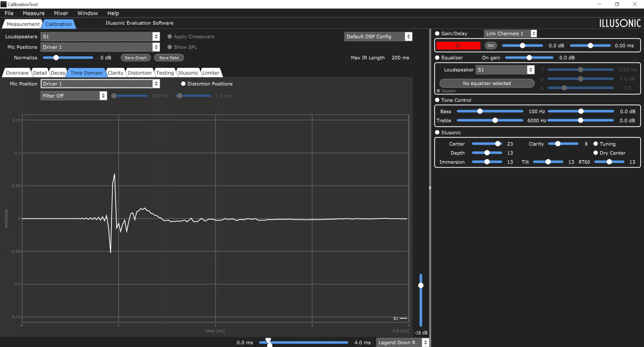
Task: Open the Equalizer Loudspeaker S1 dropdown
Action: click(x=505, y=70)
